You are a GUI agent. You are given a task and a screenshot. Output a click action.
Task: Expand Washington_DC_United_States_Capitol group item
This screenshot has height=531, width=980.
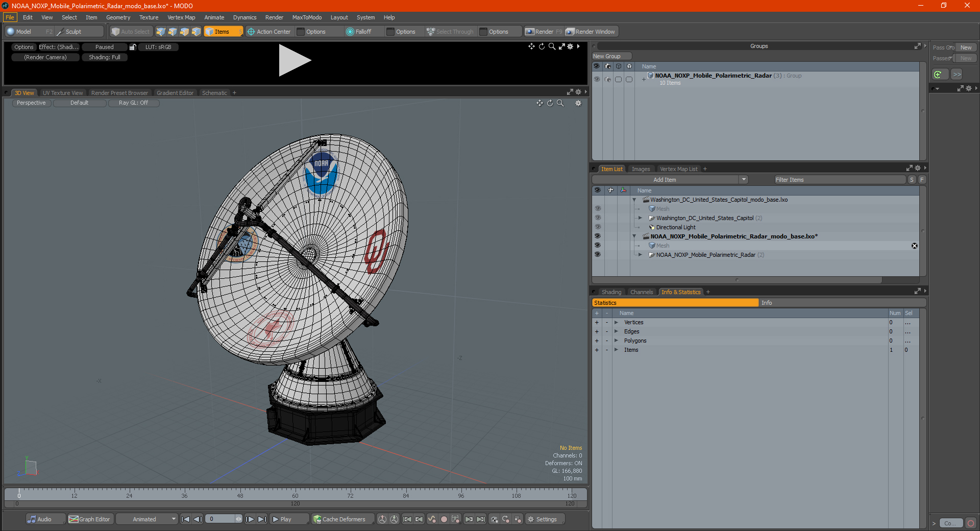coord(640,218)
